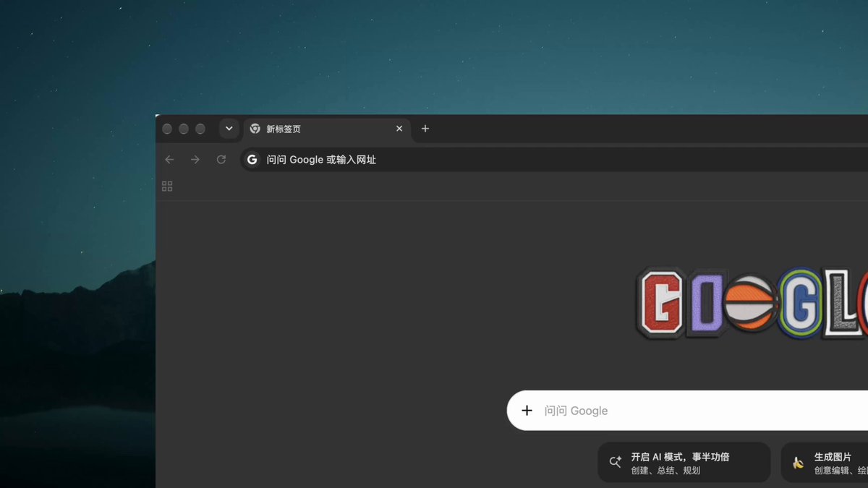This screenshot has width=868, height=488.
Task: Click the AI search sparkle icon
Action: tap(616, 463)
